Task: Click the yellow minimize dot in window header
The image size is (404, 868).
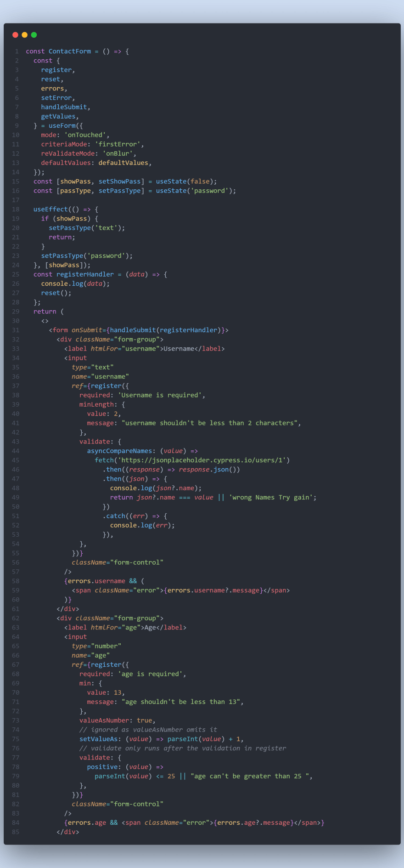Action: click(24, 35)
